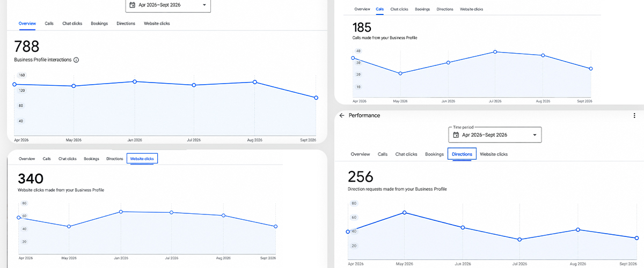Select the Overview tab in the 788 interactions panel
Viewport: 644px width, 268px height.
coord(27,24)
